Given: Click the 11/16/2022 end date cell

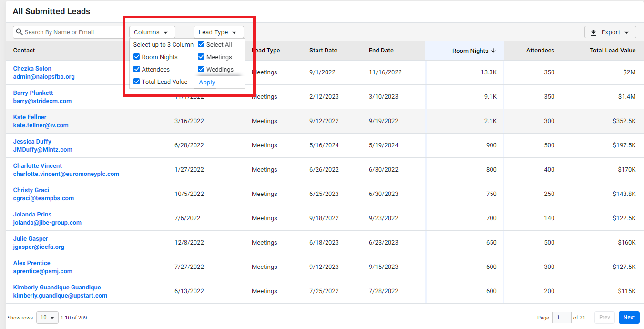Looking at the screenshot, I should pyautogui.click(x=385, y=72).
